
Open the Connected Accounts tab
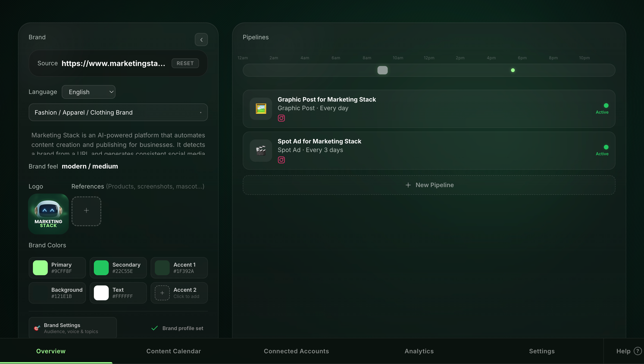(x=296, y=351)
